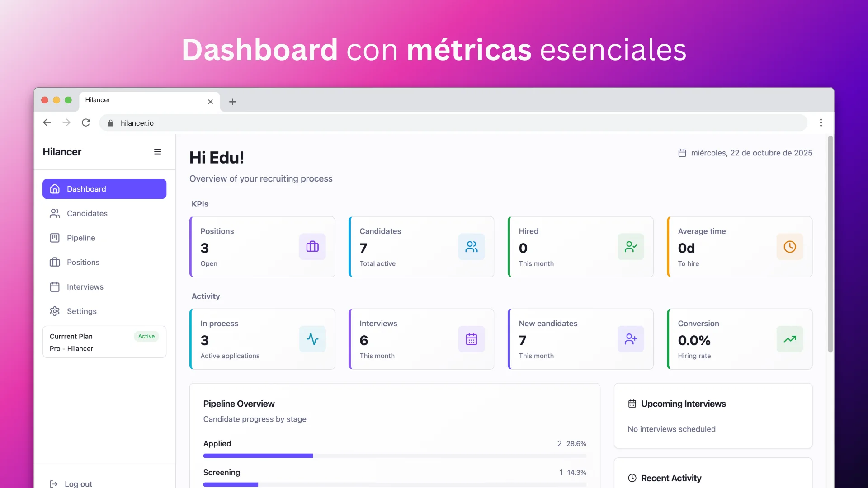The width and height of the screenshot is (868, 488).
Task: Open a new browser tab
Action: click(x=232, y=102)
